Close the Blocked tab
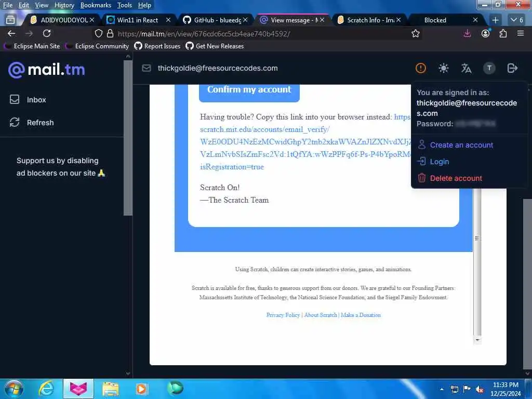The height and width of the screenshot is (399, 532). (x=475, y=20)
